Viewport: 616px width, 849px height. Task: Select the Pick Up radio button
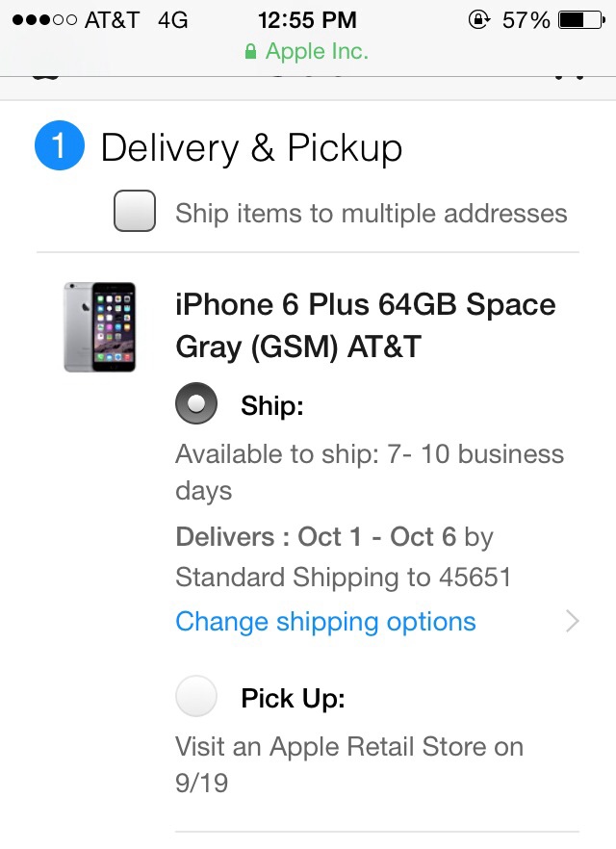[x=196, y=697]
